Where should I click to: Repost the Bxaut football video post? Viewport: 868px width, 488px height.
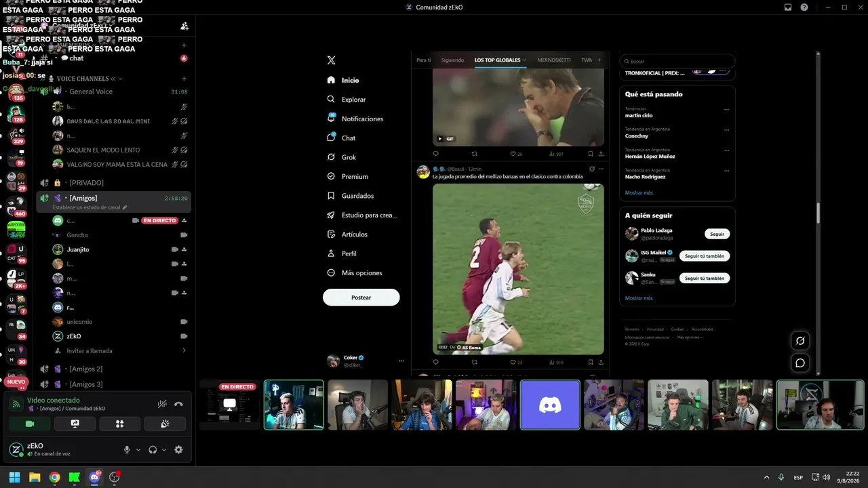(475, 362)
